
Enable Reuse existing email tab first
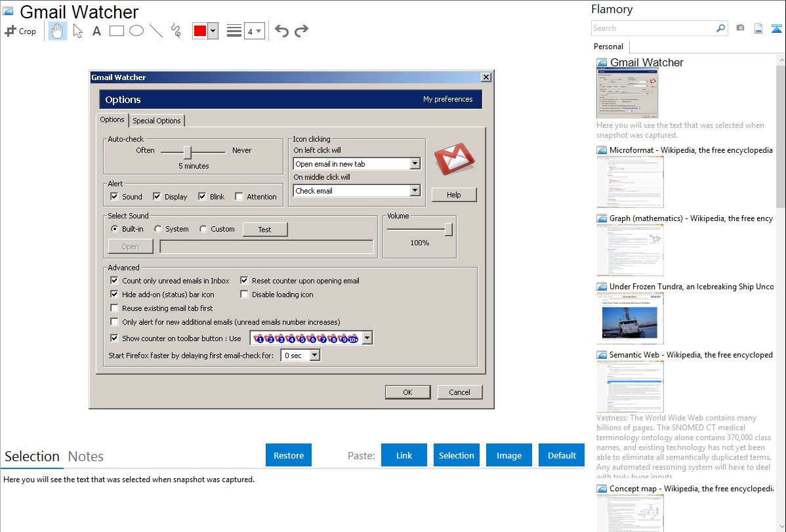114,308
